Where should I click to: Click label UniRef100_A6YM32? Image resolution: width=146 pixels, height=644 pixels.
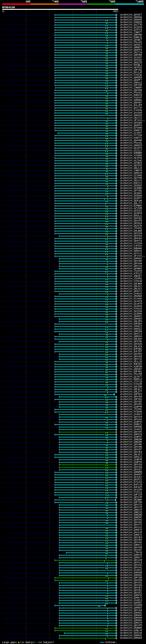(x=131, y=67)
